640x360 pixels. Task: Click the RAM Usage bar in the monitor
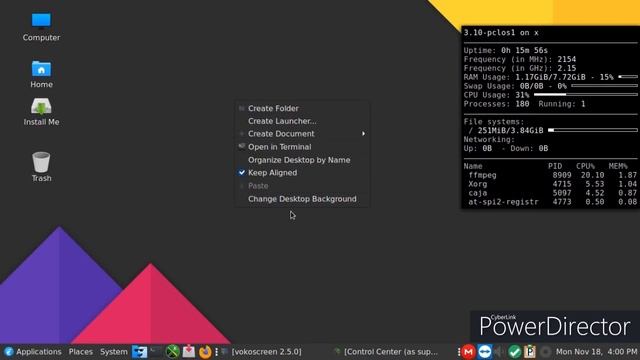click(x=628, y=77)
